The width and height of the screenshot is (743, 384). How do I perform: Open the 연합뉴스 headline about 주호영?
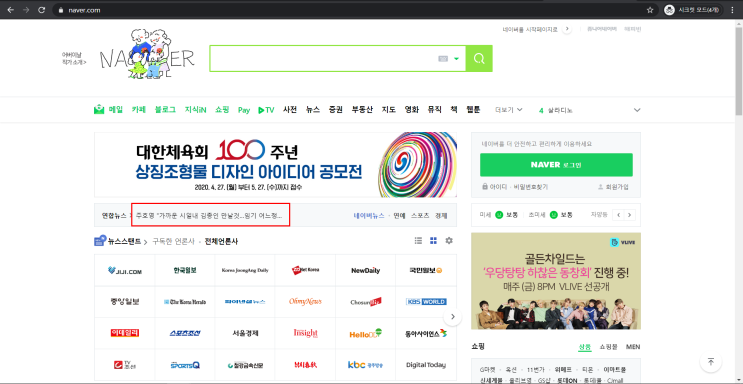pos(209,215)
